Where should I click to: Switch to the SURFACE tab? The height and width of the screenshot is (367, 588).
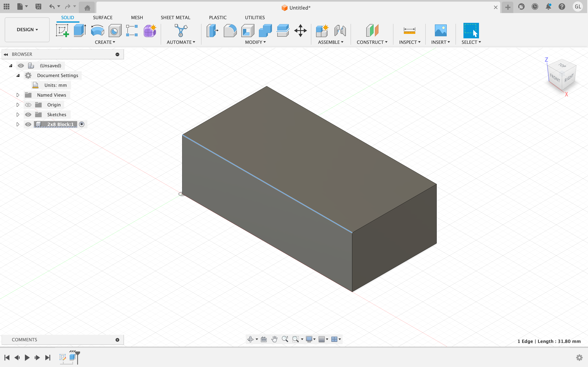click(102, 18)
